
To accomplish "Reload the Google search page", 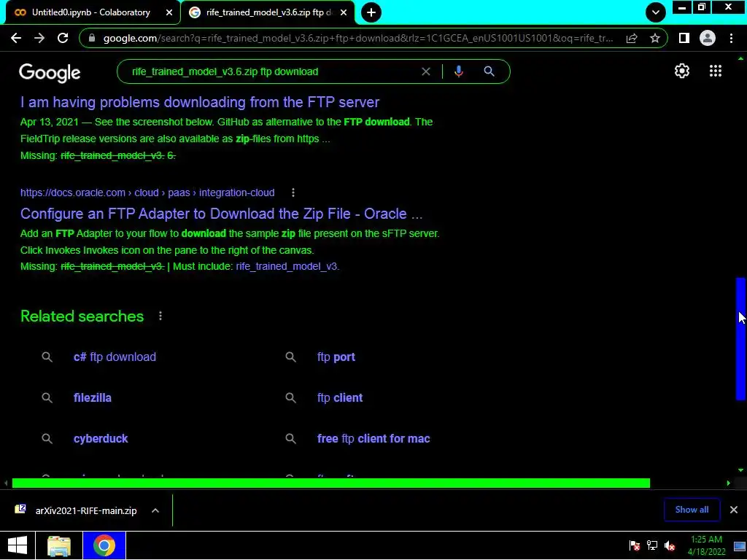I will [63, 38].
